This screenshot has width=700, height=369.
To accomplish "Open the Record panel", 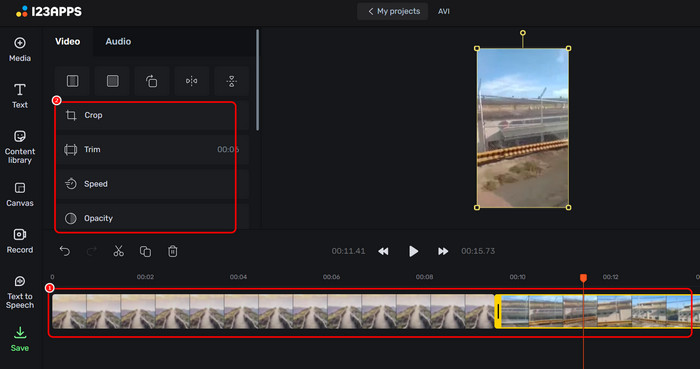I will pyautogui.click(x=20, y=241).
